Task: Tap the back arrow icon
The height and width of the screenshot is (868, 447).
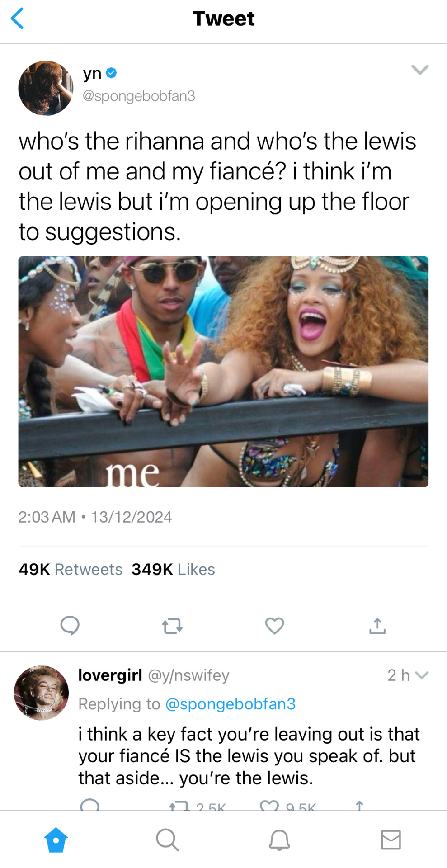Action: coord(17,19)
